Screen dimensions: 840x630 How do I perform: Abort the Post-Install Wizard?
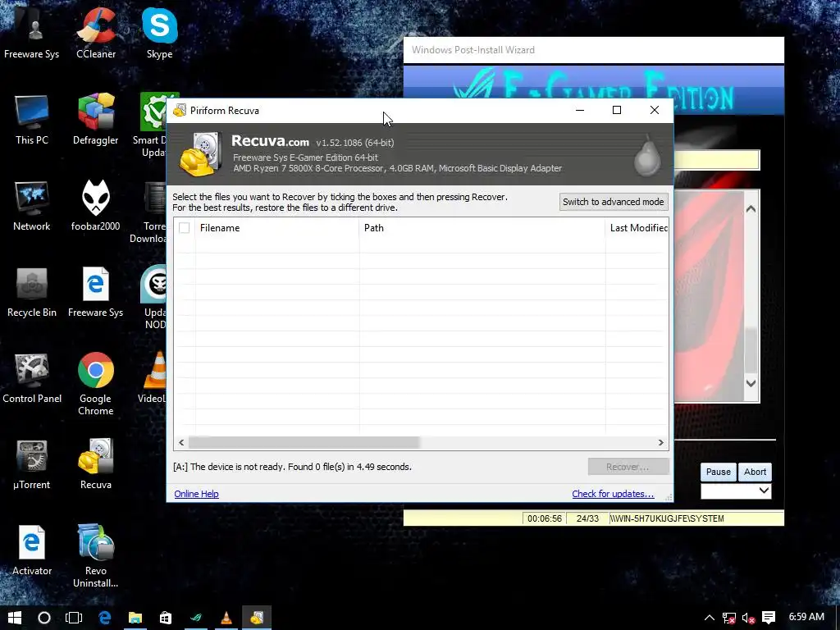[755, 472]
